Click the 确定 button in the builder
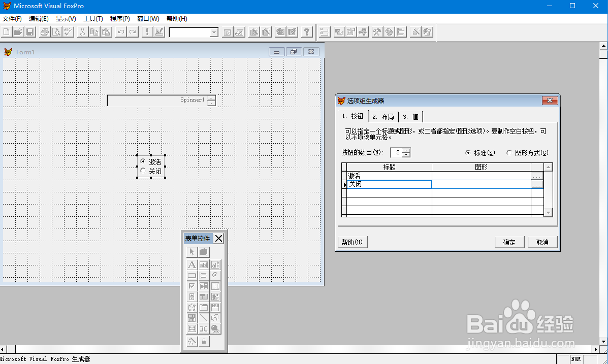608x364 pixels. click(509, 242)
